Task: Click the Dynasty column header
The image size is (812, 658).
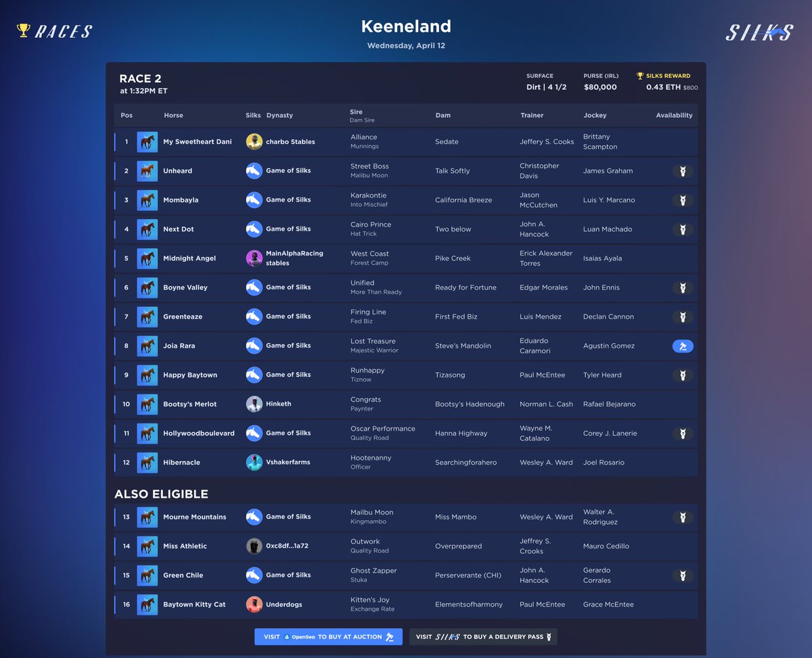Action: pyautogui.click(x=279, y=116)
